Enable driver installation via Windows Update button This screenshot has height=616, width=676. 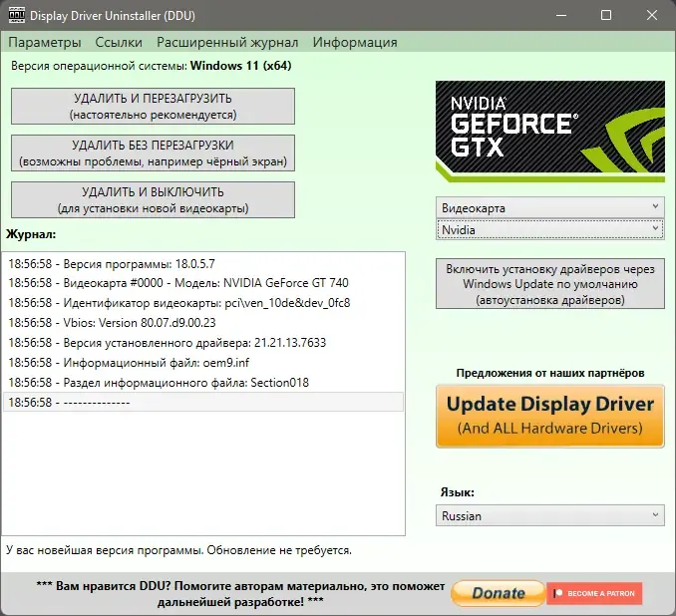click(550, 284)
